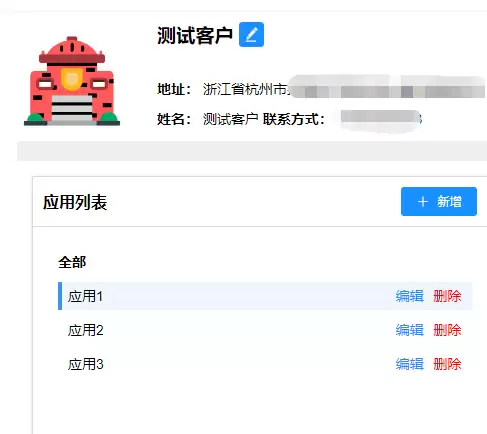Click the address text 浙江省杭州市
Image resolution: width=487 pixels, height=434 pixels.
click(245, 89)
